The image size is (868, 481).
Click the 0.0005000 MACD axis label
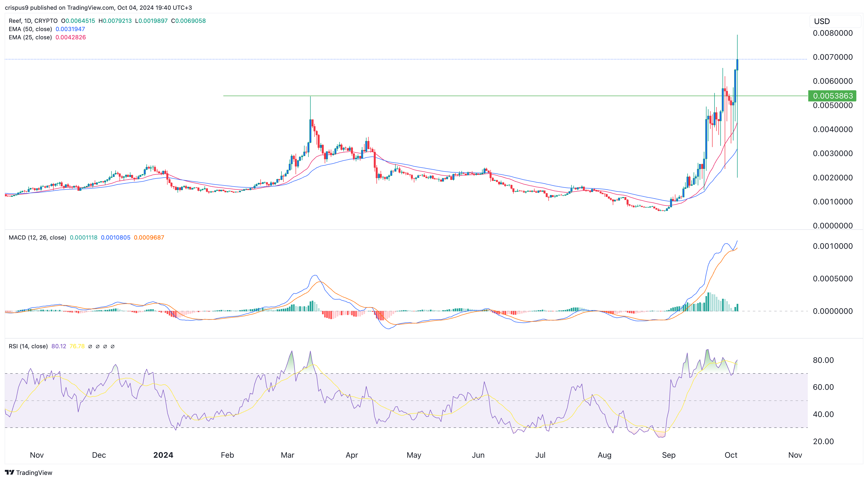coord(833,279)
